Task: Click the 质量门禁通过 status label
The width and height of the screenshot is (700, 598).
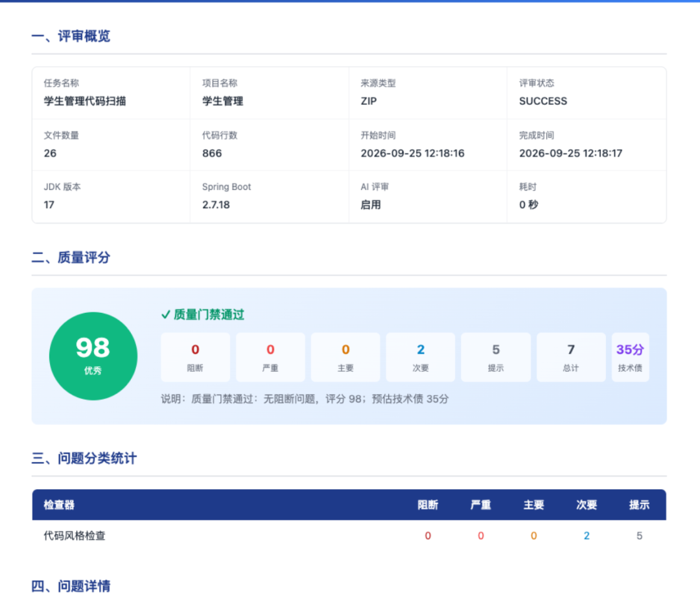Action: pyautogui.click(x=203, y=315)
